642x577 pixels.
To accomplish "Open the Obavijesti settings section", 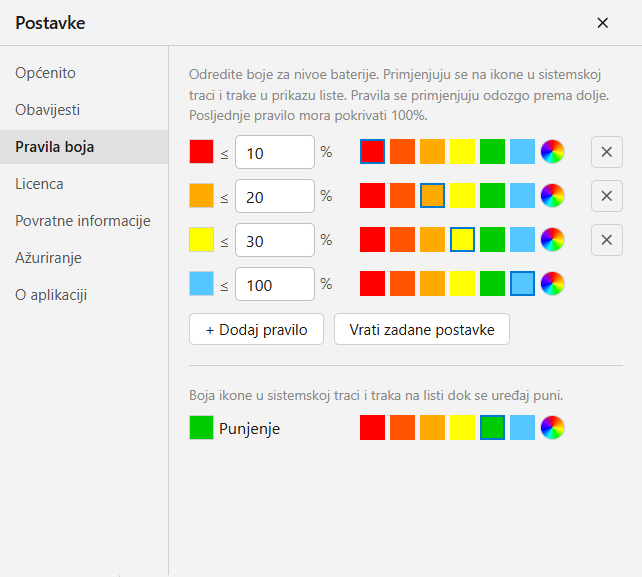I will [x=84, y=110].
